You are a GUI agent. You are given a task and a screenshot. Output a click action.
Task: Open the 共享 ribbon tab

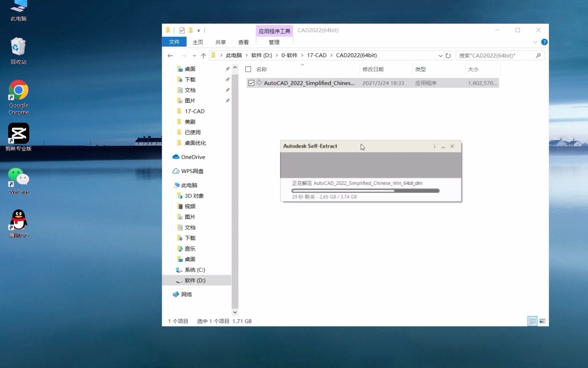click(220, 42)
